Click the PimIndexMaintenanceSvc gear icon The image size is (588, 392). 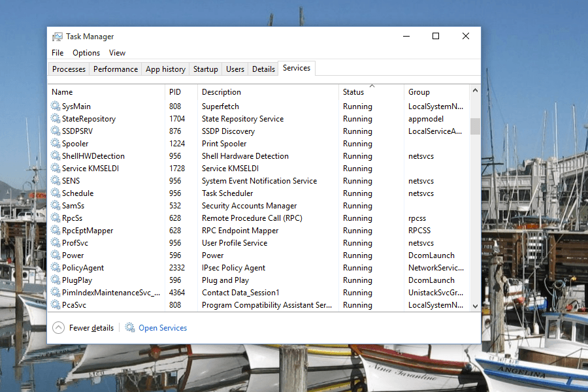coord(56,292)
